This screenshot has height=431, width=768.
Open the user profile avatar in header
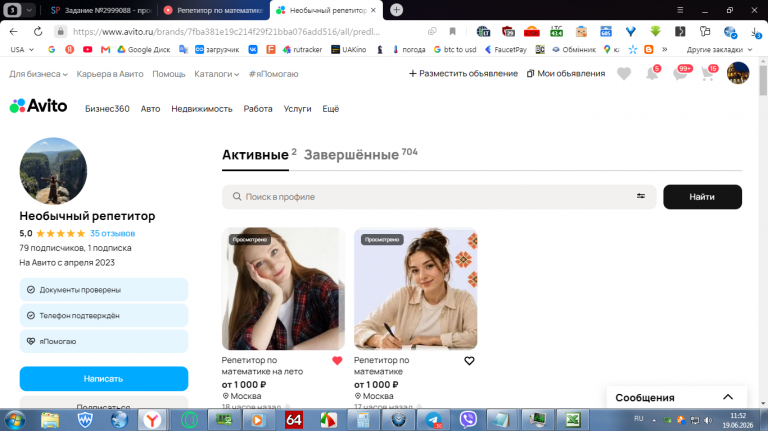click(738, 73)
